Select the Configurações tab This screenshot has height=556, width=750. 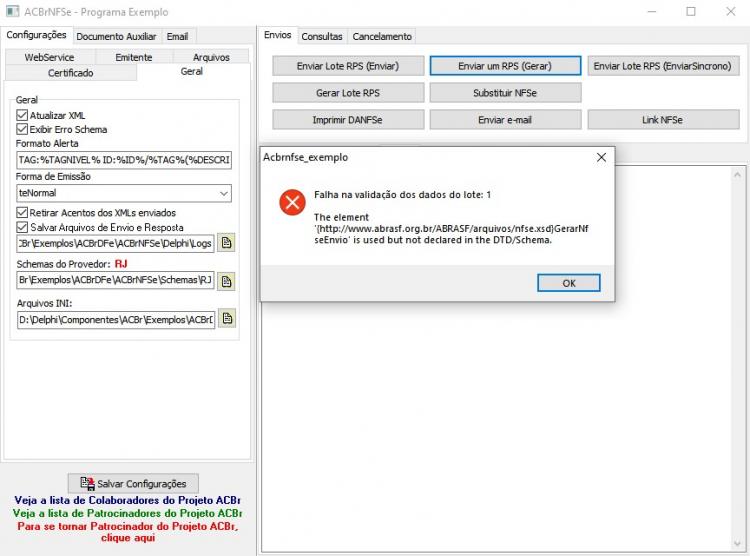click(x=36, y=35)
